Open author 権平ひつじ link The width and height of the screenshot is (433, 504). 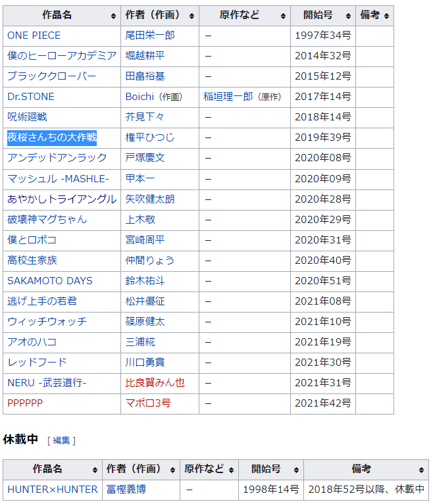150,138
